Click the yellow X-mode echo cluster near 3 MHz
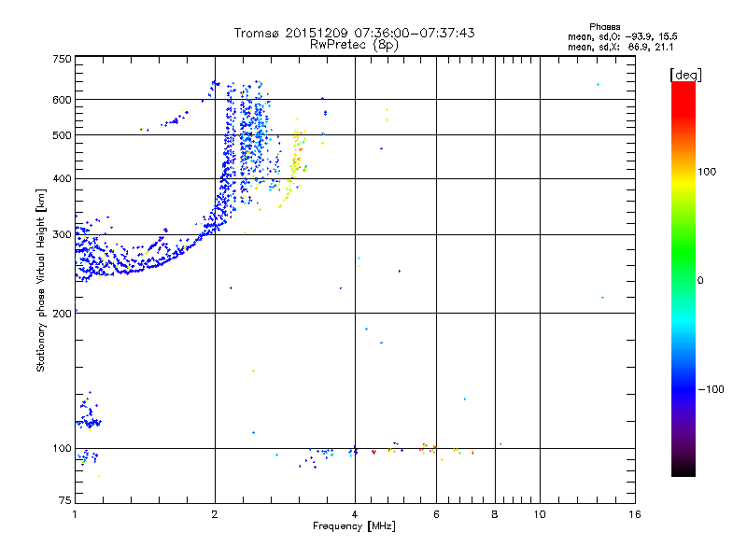 click(x=294, y=164)
